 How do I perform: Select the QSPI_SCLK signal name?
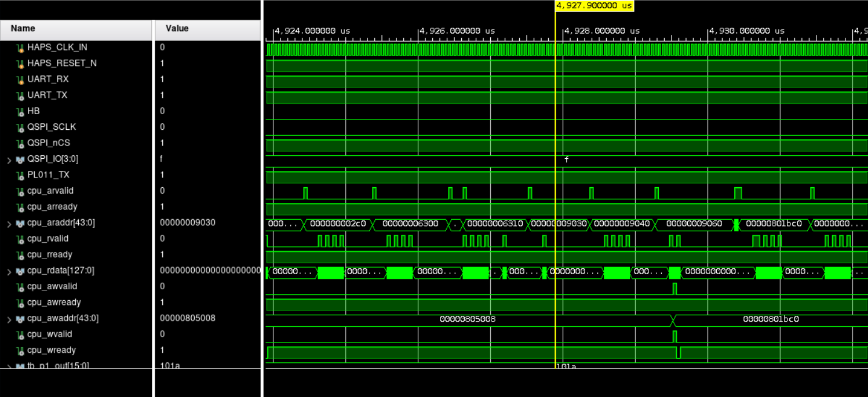pyautogui.click(x=52, y=127)
